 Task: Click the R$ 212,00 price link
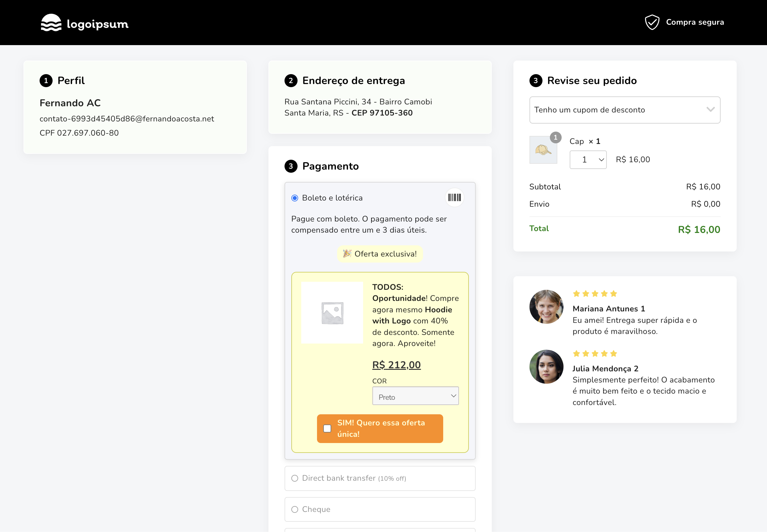point(396,364)
